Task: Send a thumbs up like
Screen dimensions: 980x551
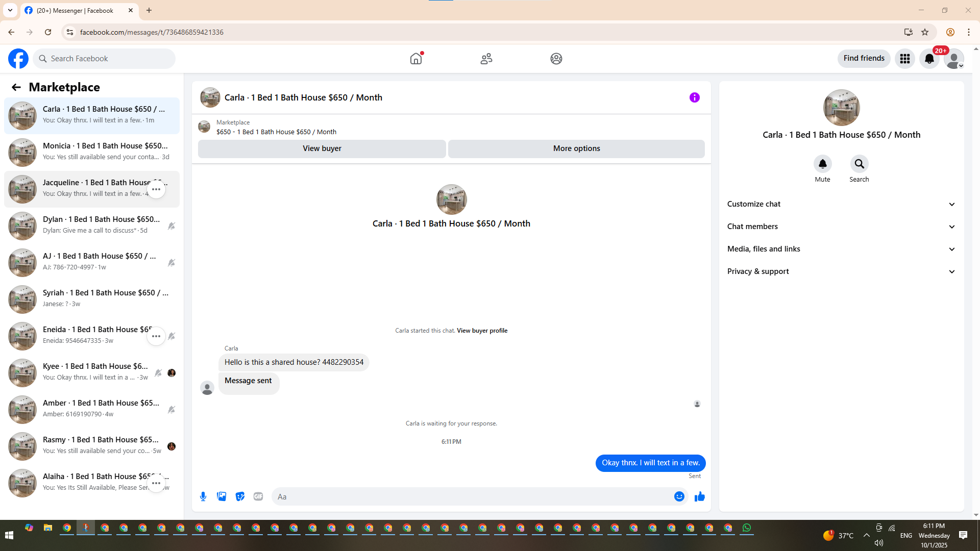Action: (x=700, y=496)
